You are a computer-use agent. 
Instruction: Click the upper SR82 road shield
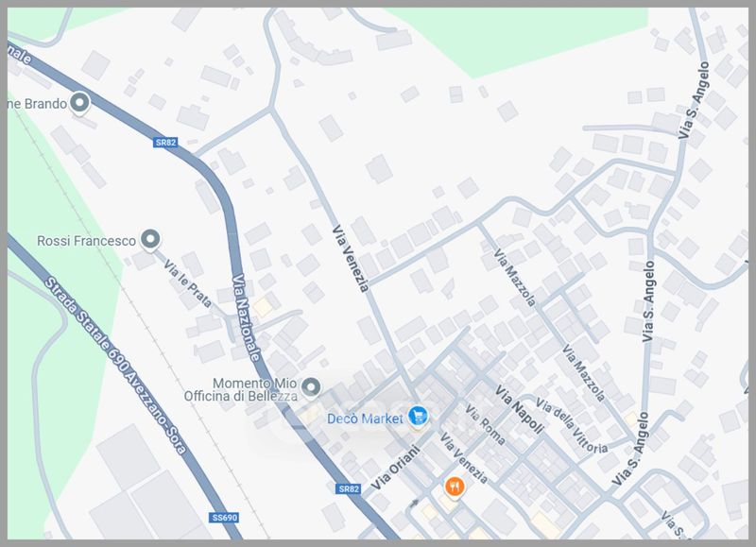tap(166, 142)
